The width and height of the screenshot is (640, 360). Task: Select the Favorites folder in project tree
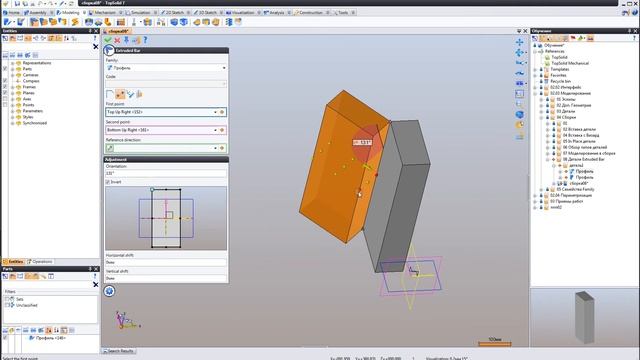coord(558,75)
